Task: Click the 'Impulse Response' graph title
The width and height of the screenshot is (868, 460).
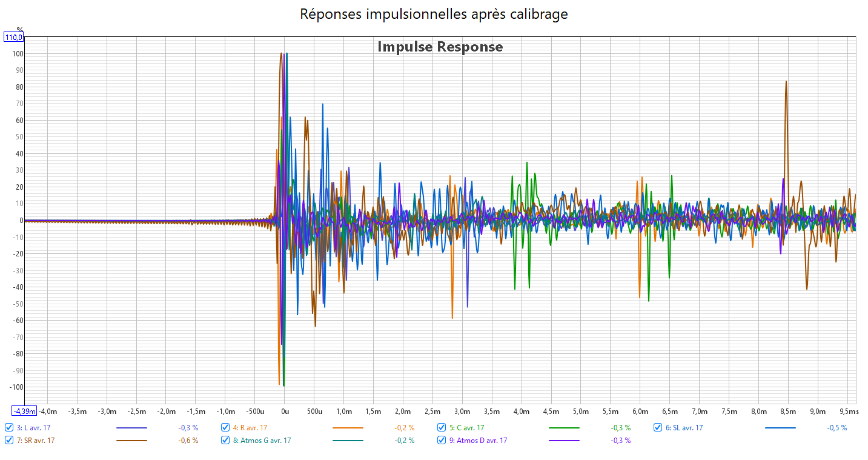Action: tap(440, 47)
